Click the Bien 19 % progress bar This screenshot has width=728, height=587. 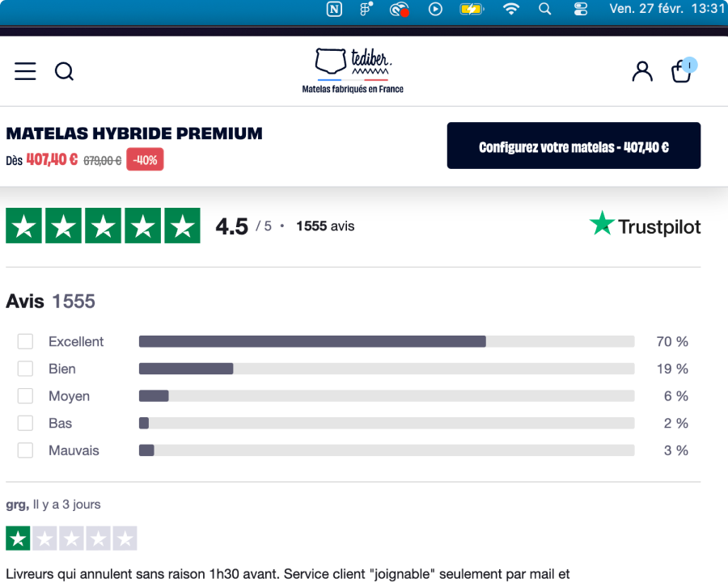(x=387, y=369)
